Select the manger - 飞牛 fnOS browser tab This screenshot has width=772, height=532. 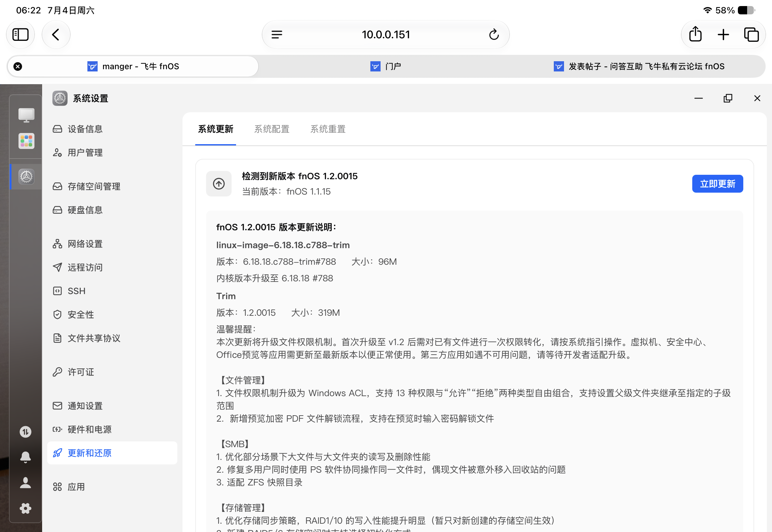point(133,66)
